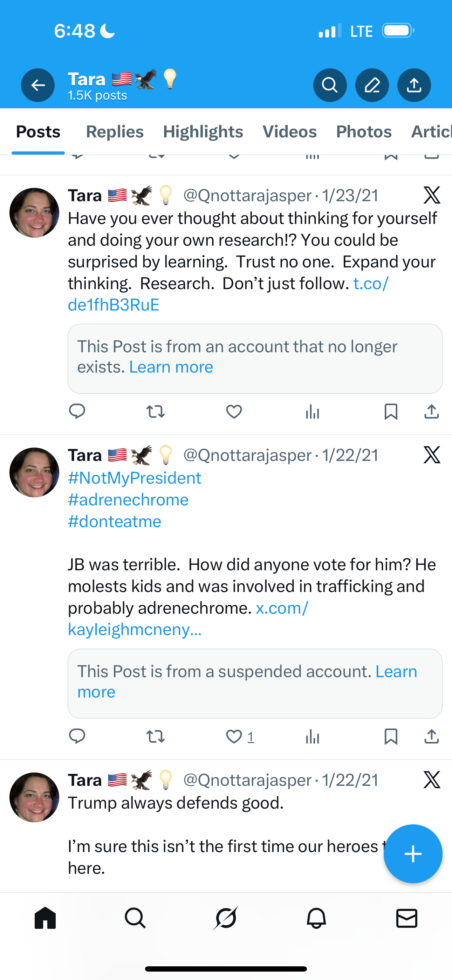
Task: View analytics of the 1/23/21 post
Action: click(312, 411)
